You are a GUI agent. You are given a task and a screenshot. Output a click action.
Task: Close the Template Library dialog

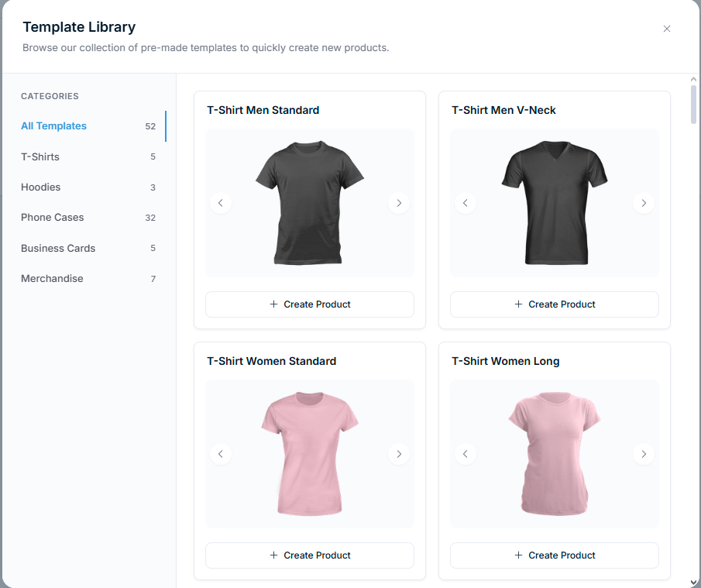(667, 29)
